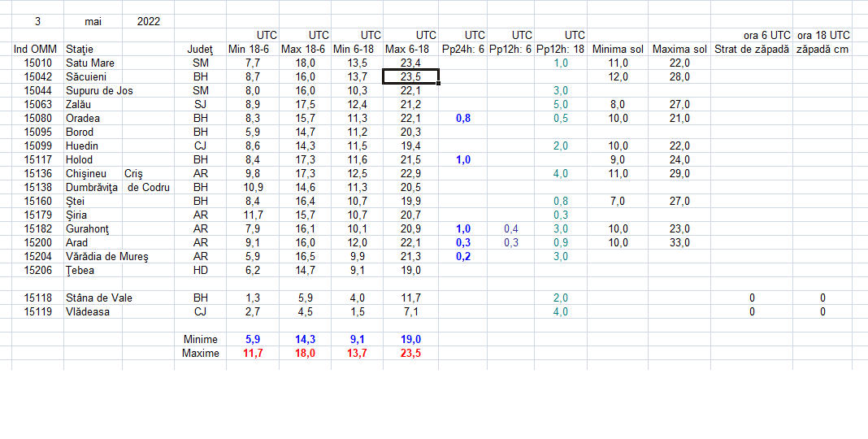Click the "zăpadă cm" header cell
The image size is (868, 439).
[x=822, y=50]
